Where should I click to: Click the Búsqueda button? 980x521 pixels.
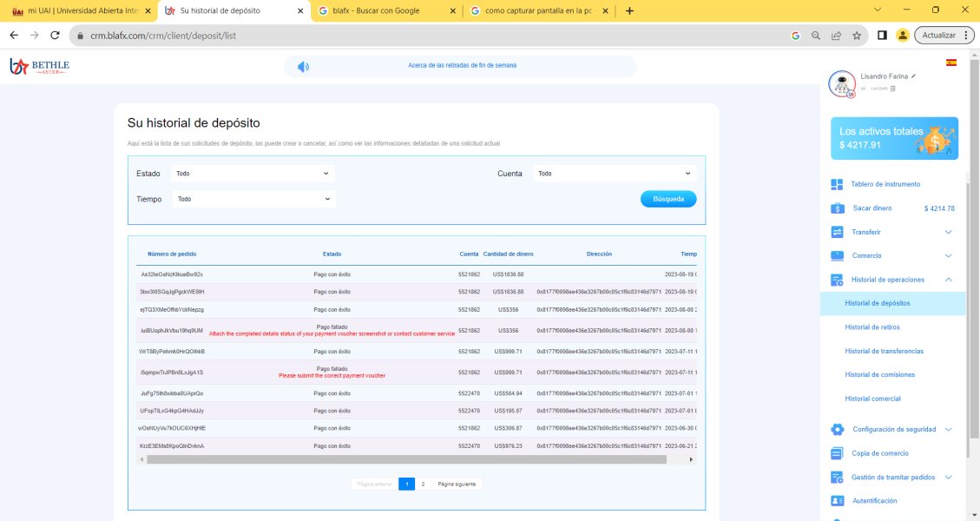tap(668, 199)
